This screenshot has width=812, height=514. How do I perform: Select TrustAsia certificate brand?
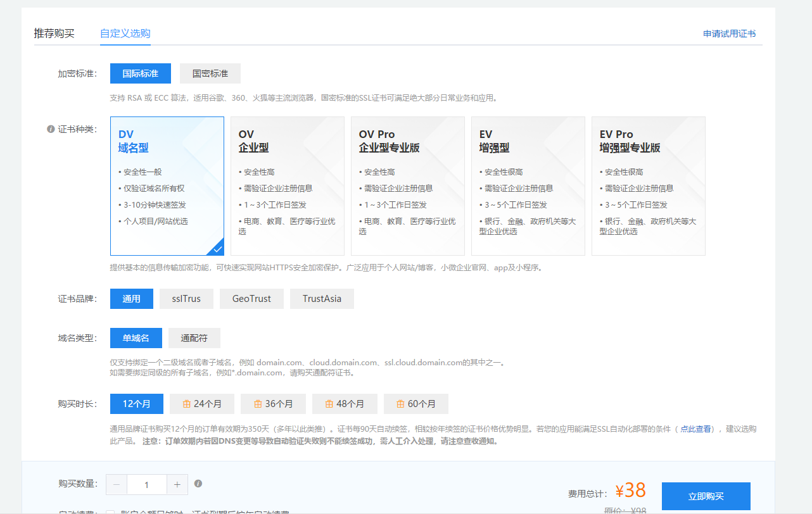(x=322, y=298)
